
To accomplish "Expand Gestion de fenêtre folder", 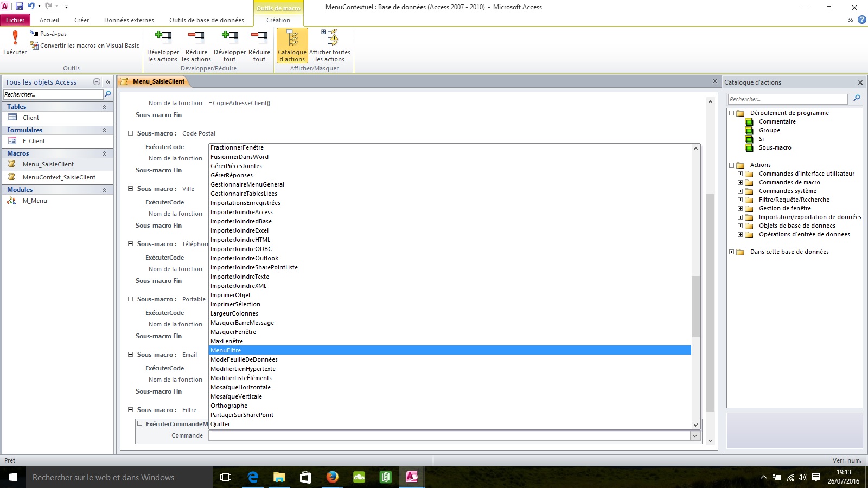I will click(x=740, y=208).
